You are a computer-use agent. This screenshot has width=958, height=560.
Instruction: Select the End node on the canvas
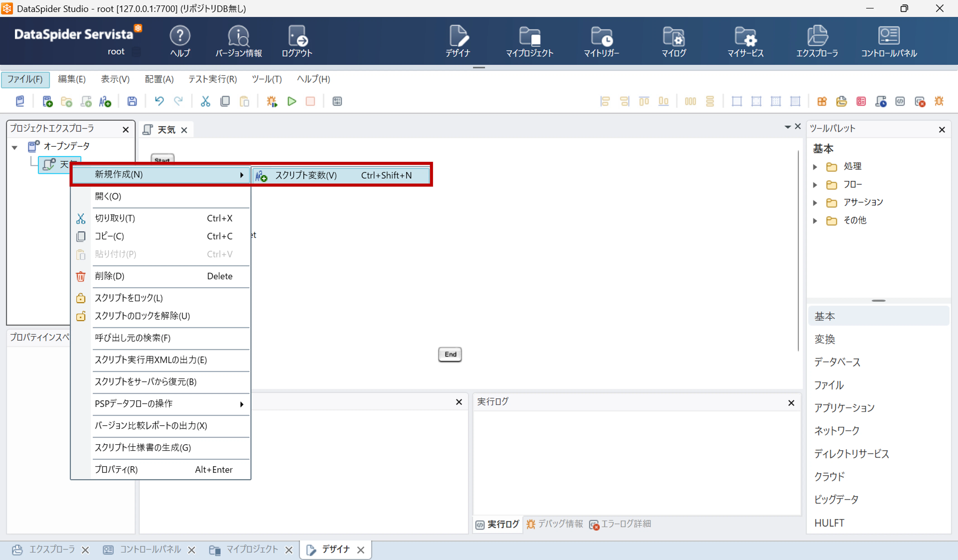(450, 355)
